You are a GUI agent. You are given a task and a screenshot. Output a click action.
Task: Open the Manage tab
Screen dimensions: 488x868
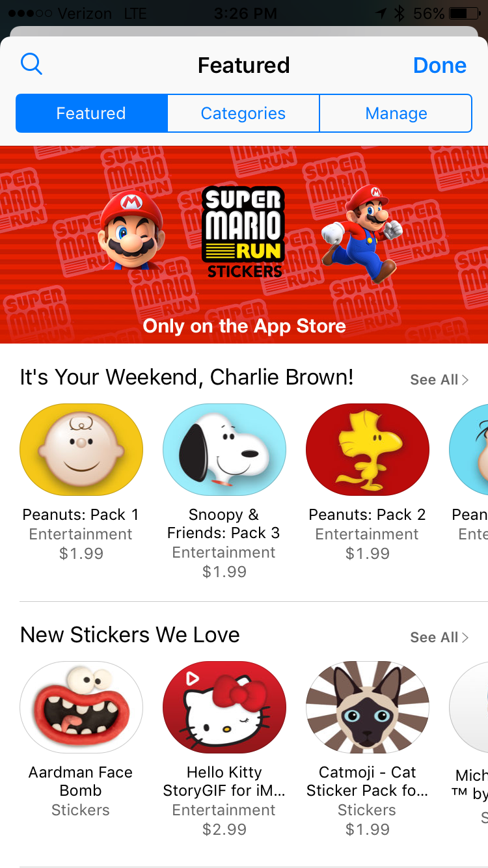[x=396, y=113]
